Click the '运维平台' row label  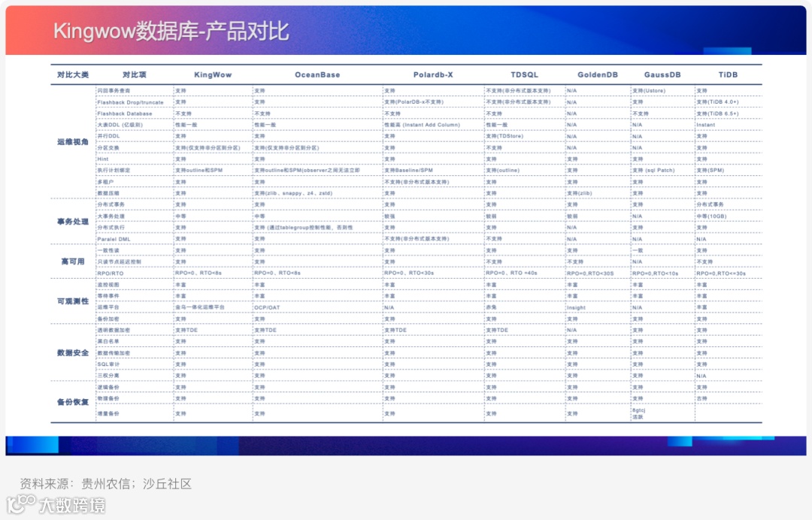[108, 307]
